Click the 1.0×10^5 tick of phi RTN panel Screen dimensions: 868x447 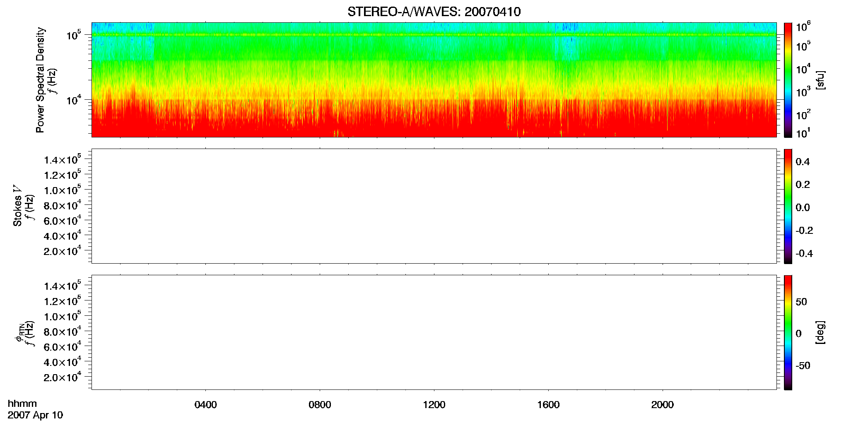coord(63,316)
